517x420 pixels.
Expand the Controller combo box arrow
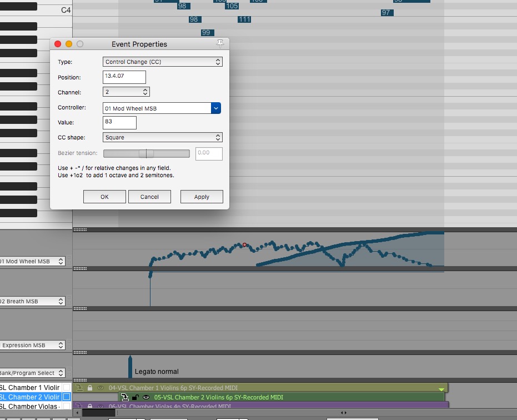pyautogui.click(x=216, y=108)
